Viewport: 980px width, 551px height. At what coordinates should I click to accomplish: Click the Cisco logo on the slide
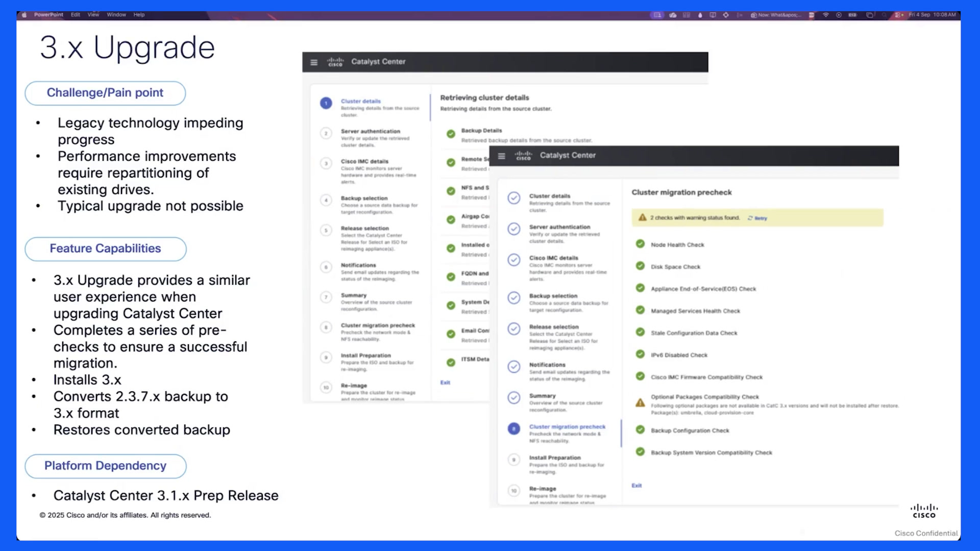pyautogui.click(x=924, y=511)
